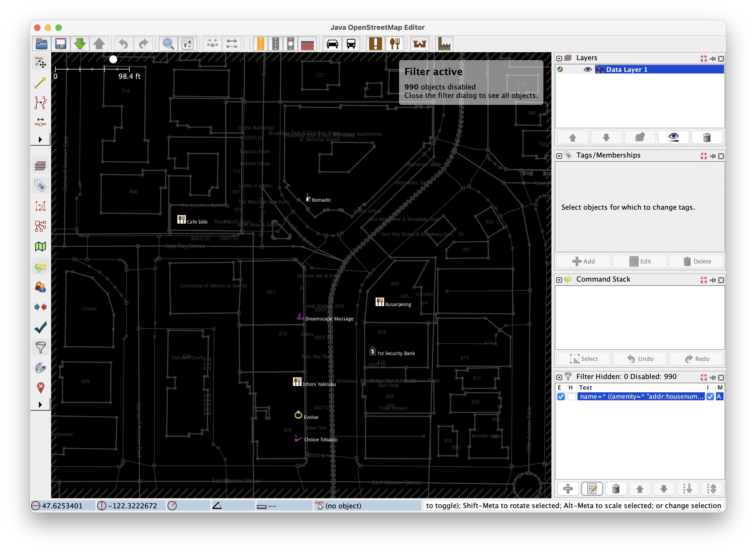Expand more edit tools arrow
Screen dimensions: 756x552
[40, 140]
